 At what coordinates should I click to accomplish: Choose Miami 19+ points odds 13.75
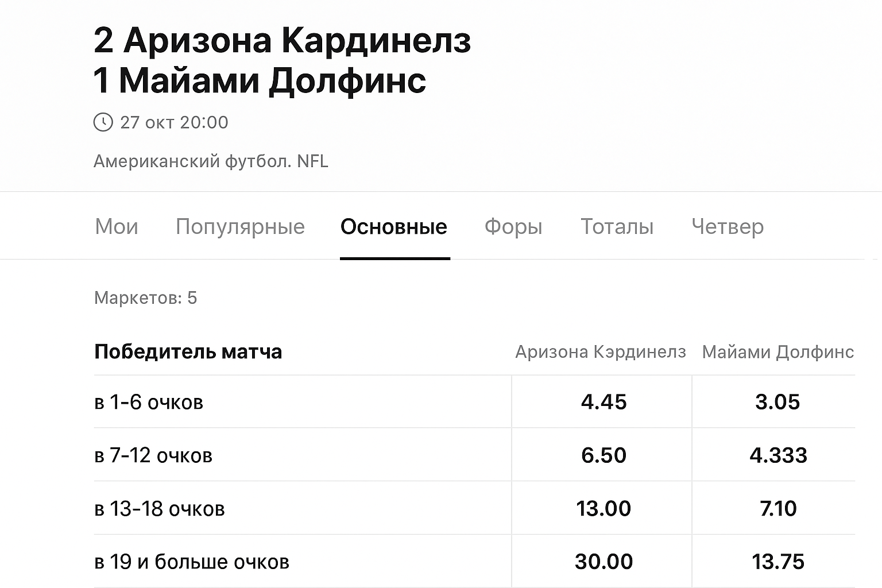[x=778, y=562]
